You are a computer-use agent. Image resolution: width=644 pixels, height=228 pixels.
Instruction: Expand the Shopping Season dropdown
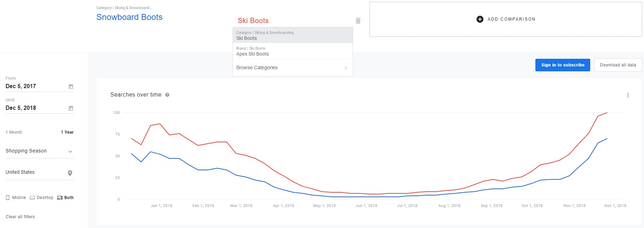[x=70, y=151]
